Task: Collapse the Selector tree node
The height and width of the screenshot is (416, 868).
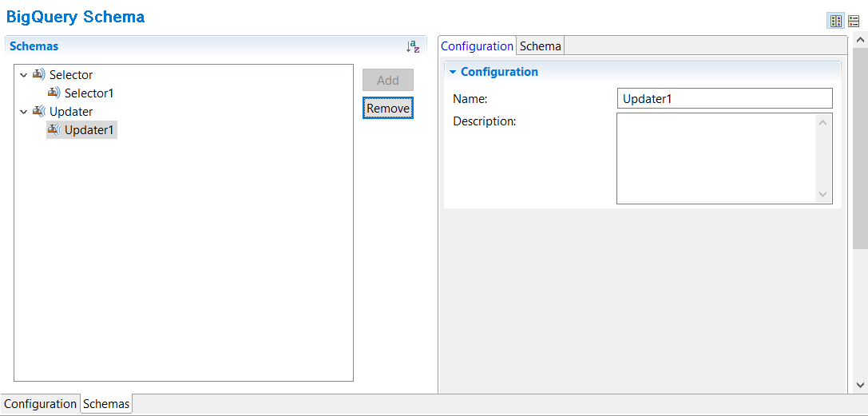Action: pos(23,75)
